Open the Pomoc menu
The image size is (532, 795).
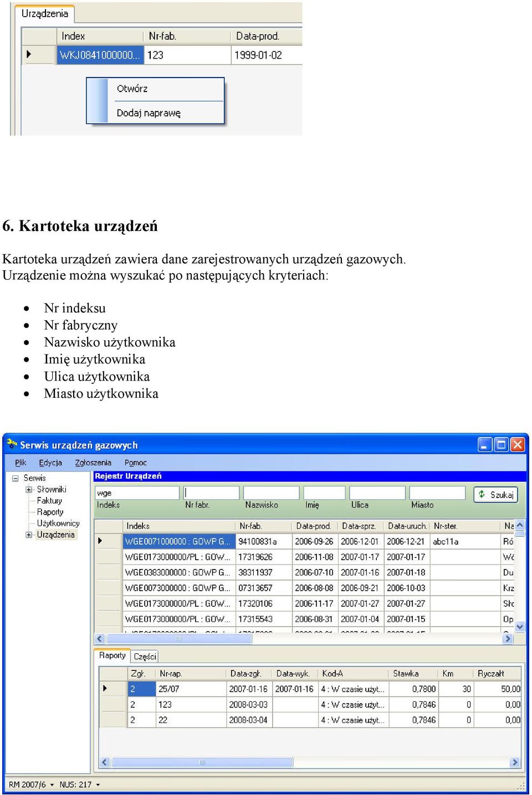(136, 463)
